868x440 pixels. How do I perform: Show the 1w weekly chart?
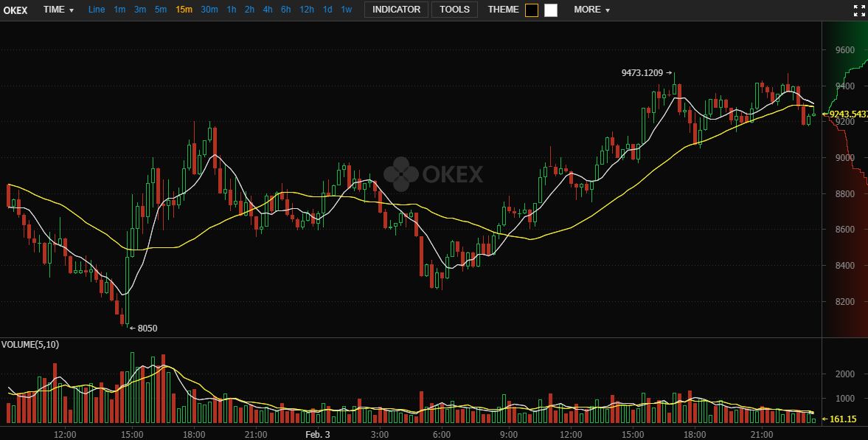(x=347, y=10)
